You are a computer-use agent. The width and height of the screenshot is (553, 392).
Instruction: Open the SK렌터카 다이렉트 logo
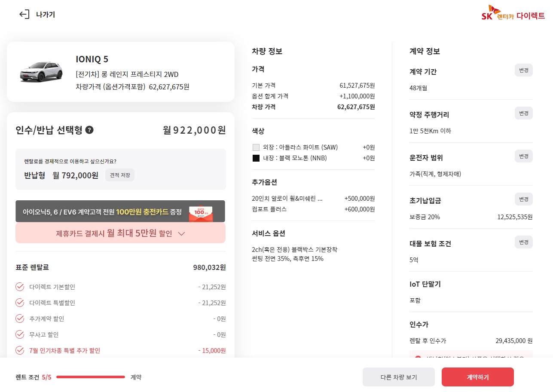513,13
